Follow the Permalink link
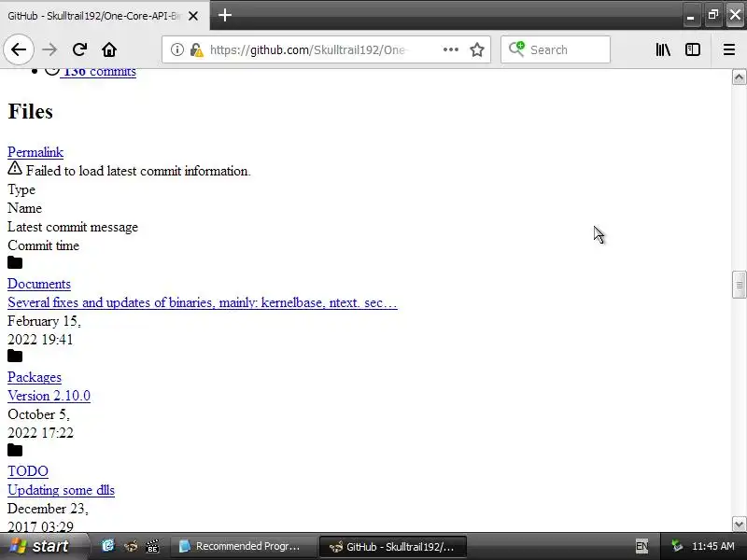747x560 pixels. (35, 152)
